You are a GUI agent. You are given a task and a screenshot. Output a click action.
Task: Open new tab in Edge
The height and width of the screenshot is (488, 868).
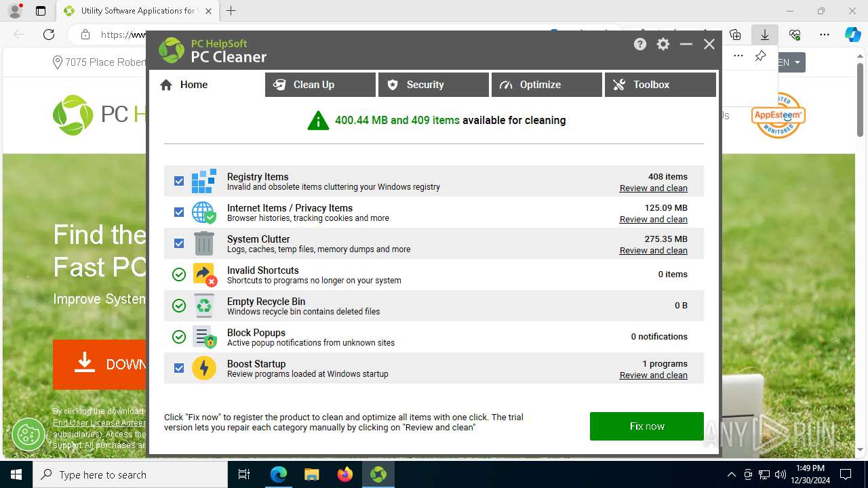[231, 11]
